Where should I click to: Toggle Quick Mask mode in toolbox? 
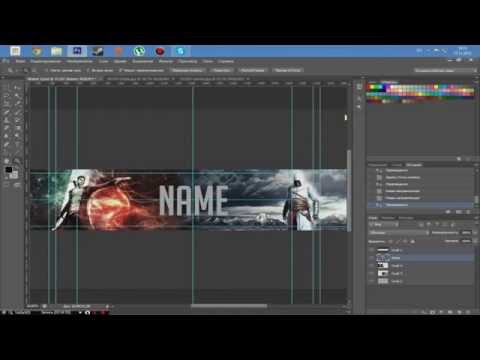click(x=7, y=184)
